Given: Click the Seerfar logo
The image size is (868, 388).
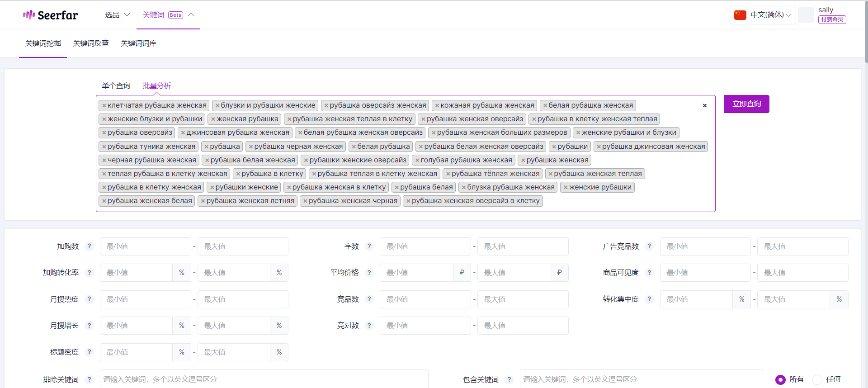Looking at the screenshot, I should coord(50,15).
